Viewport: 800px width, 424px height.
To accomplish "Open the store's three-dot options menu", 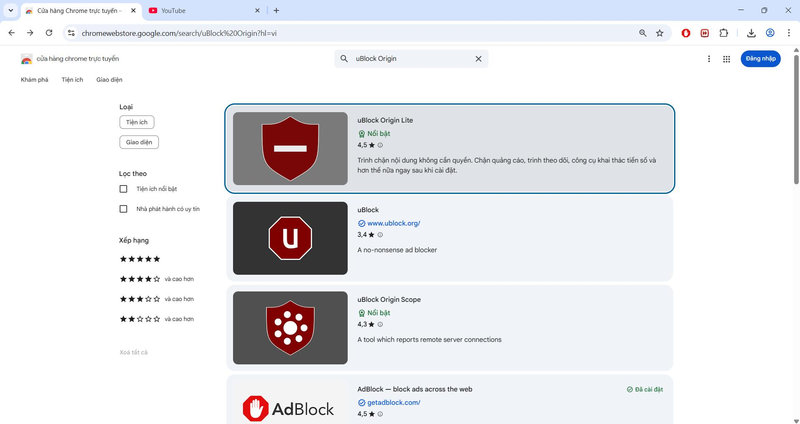I will (x=709, y=59).
